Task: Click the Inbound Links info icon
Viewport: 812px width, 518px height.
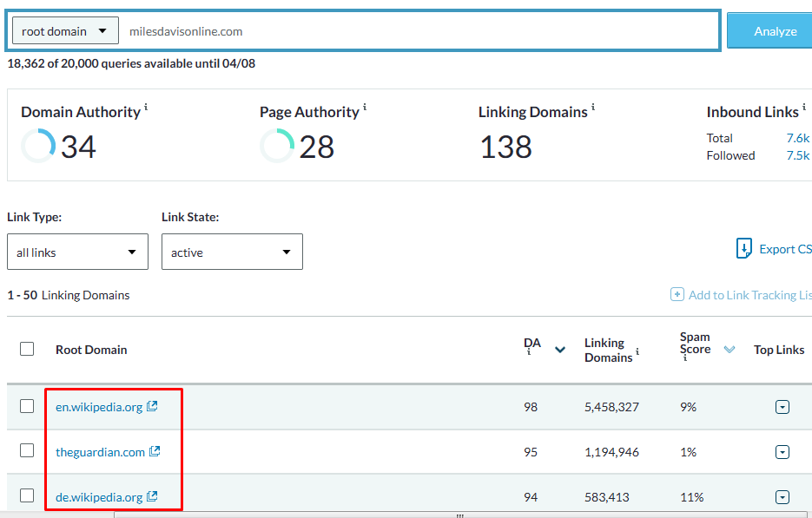Action: click(804, 108)
